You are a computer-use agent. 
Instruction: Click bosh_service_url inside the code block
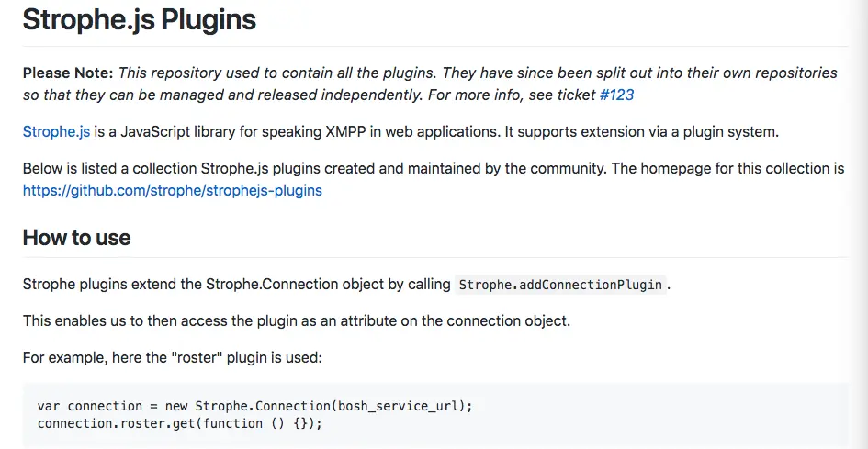pos(400,406)
